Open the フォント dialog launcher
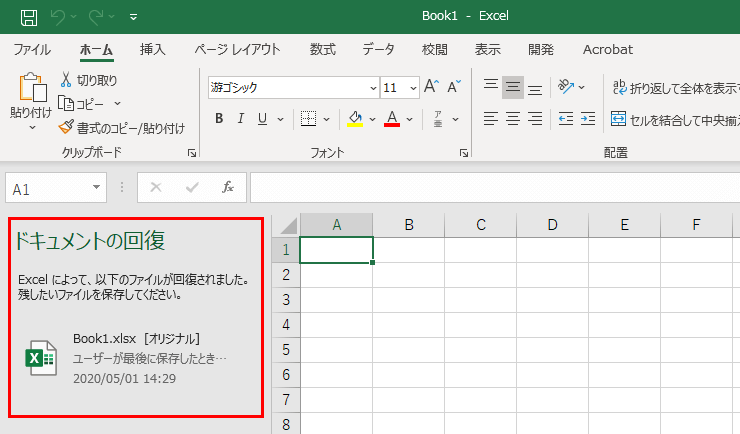Image resolution: width=740 pixels, height=434 pixels. (x=464, y=153)
